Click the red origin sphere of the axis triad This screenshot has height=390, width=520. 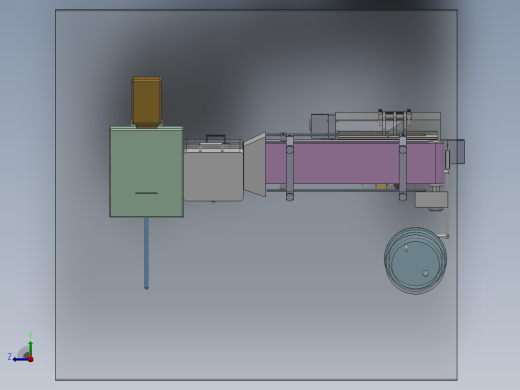[x=31, y=359]
